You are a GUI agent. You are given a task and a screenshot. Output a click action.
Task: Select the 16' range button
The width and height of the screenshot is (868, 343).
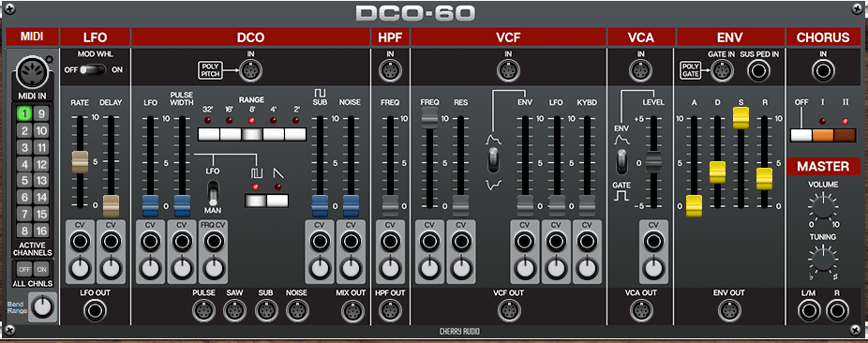point(231,134)
